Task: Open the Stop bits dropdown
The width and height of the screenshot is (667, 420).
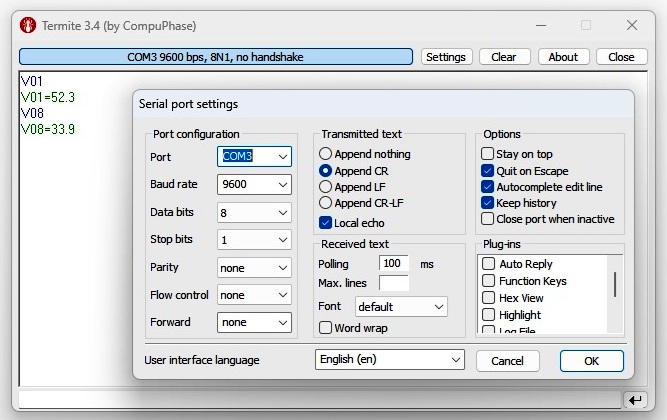Action: pyautogui.click(x=254, y=240)
